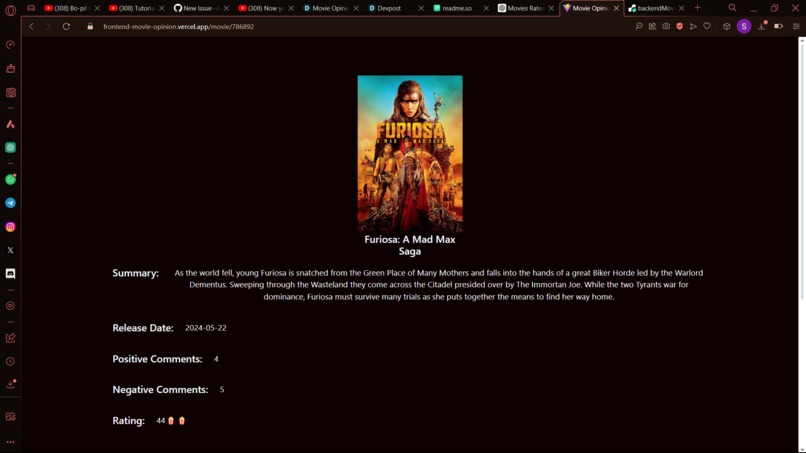
Task: Open Telegram messenger in sidebar
Action: (10, 203)
